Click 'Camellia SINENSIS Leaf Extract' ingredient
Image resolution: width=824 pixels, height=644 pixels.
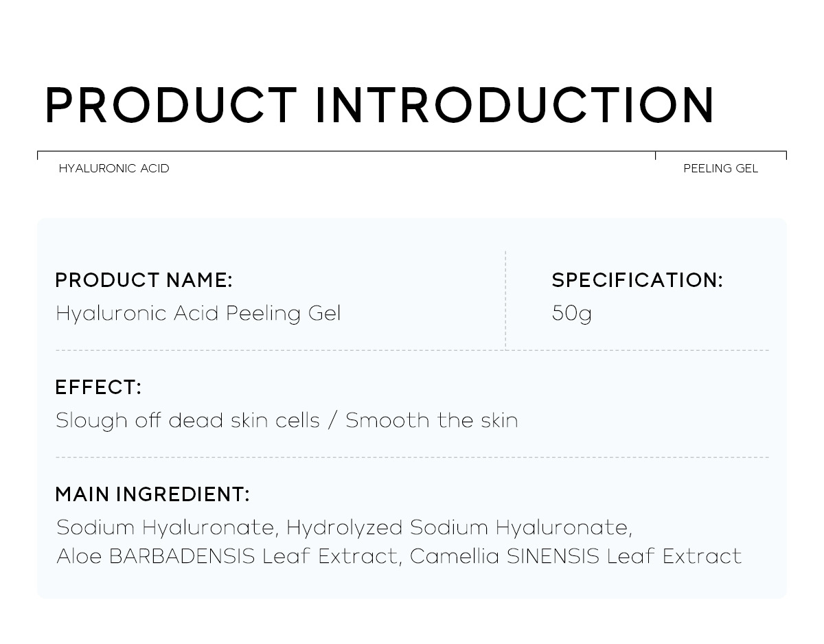point(575,556)
